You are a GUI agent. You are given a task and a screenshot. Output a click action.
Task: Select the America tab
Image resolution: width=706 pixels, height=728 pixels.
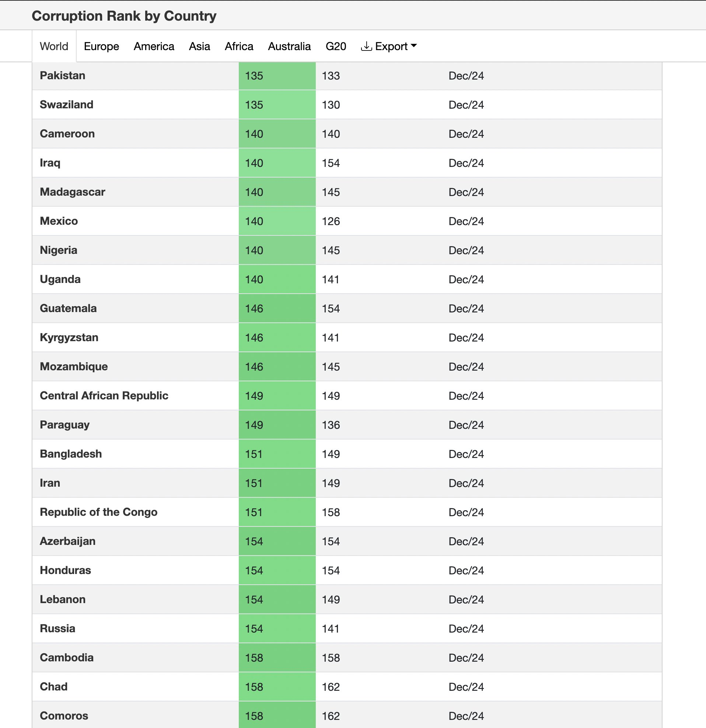click(154, 46)
